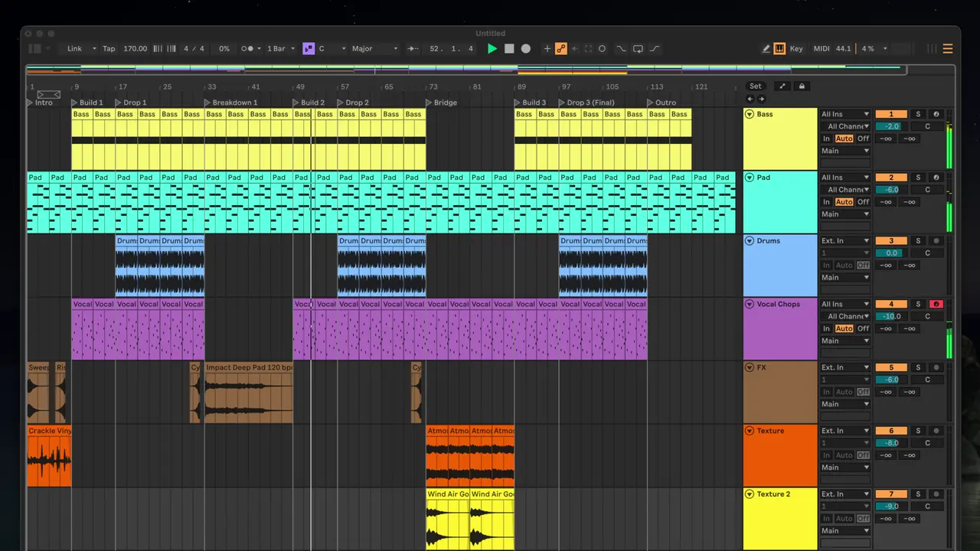This screenshot has width=980, height=551.
Task: Toggle the Draw Mode pencil icon
Action: pos(766,49)
